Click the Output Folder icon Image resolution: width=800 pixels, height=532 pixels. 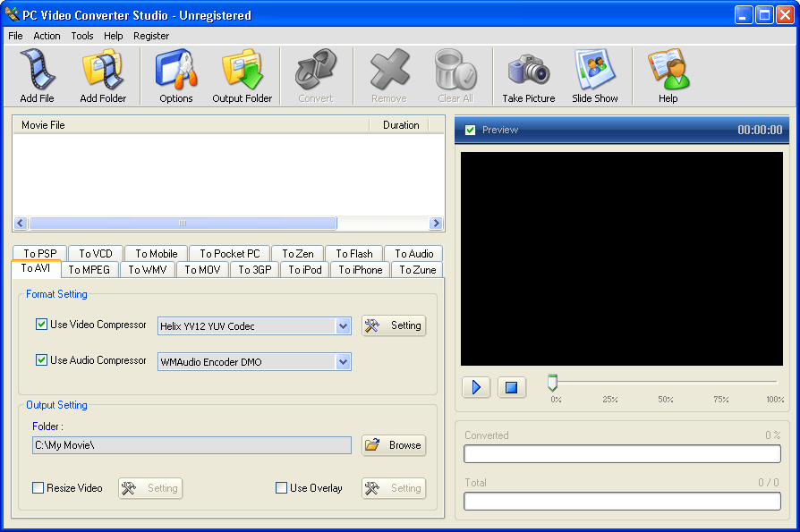tap(243, 70)
